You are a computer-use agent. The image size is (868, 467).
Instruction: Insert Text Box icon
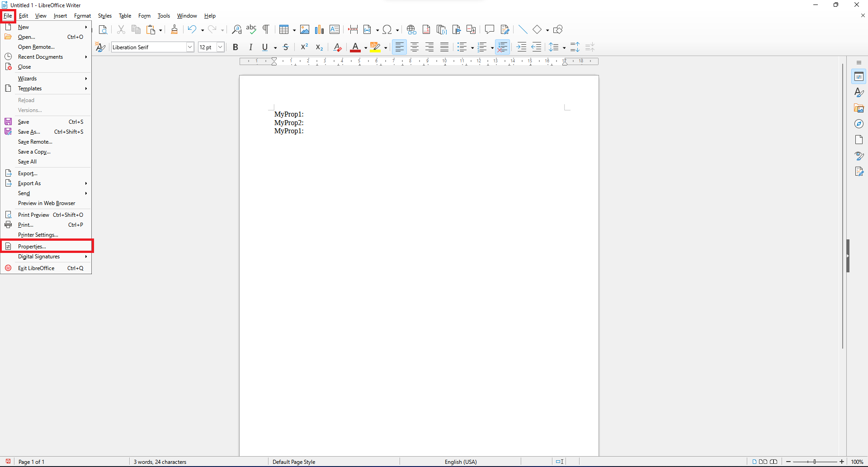(x=335, y=30)
